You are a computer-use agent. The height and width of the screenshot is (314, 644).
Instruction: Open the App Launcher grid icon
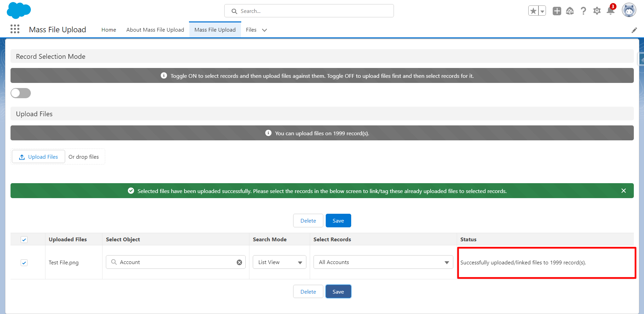coord(15,29)
